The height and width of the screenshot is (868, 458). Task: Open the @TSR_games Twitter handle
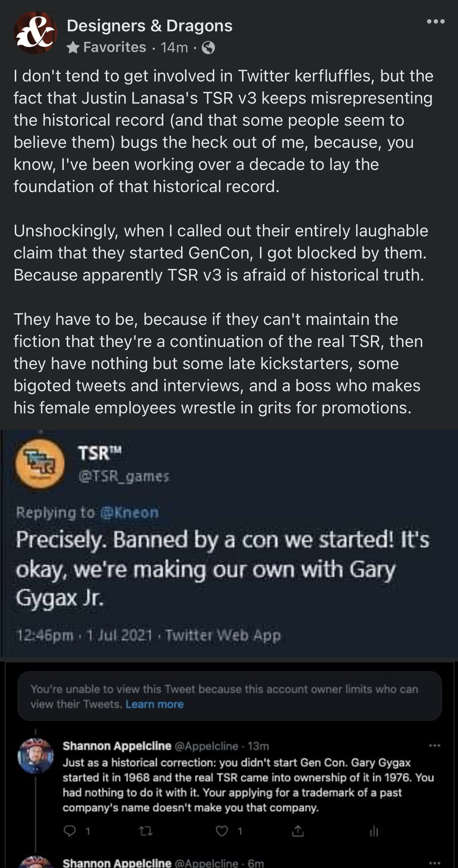pos(124,477)
